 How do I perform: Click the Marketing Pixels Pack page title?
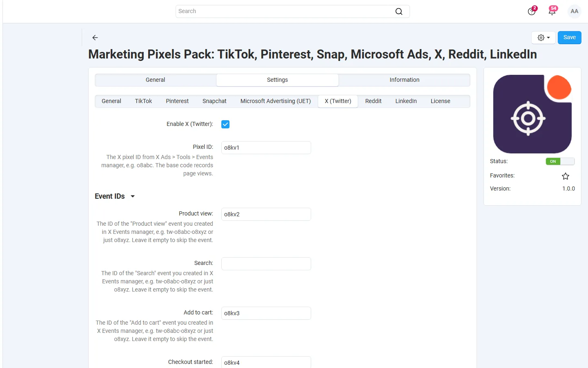click(x=312, y=54)
